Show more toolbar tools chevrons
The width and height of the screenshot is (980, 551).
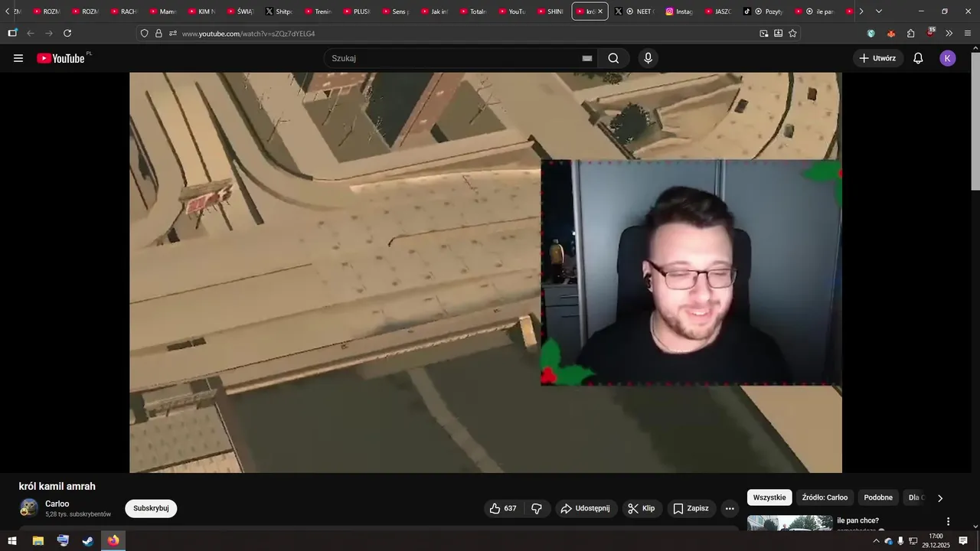tap(949, 33)
